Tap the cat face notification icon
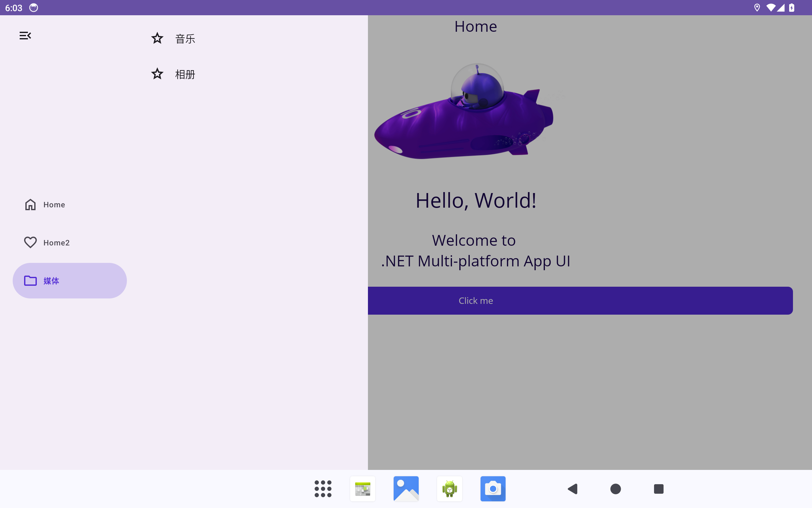The width and height of the screenshot is (812, 508). point(34,8)
